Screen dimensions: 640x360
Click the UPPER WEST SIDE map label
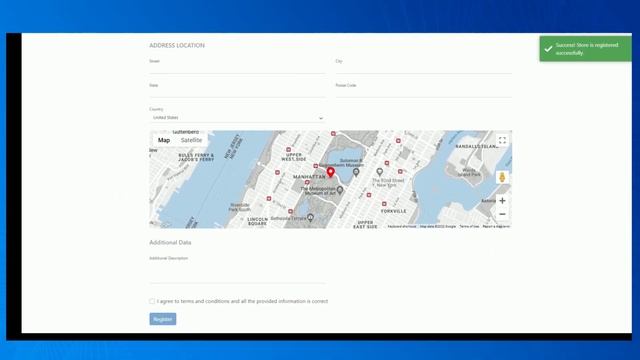[293, 157]
